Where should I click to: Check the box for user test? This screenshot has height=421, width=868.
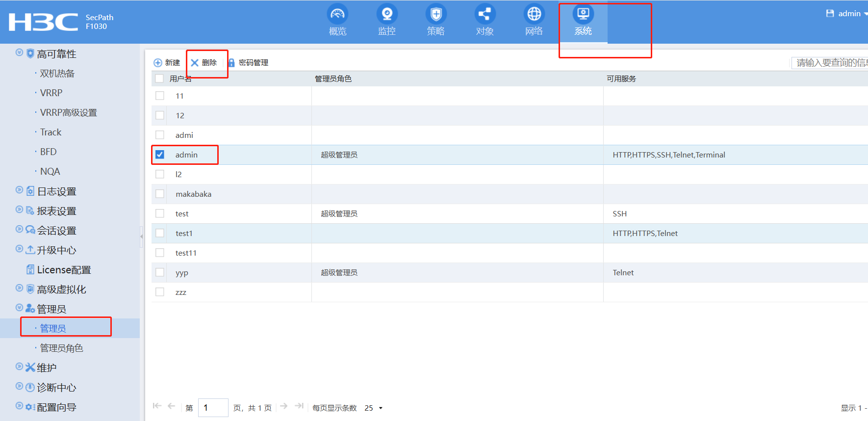tap(160, 213)
